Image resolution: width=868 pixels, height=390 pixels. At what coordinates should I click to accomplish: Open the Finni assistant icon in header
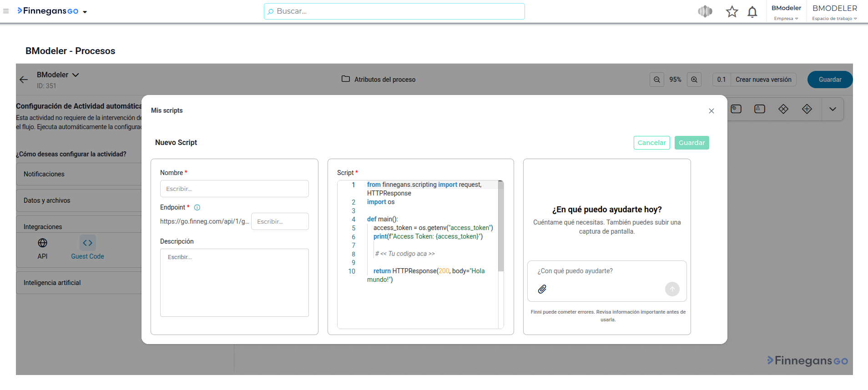[x=705, y=11]
